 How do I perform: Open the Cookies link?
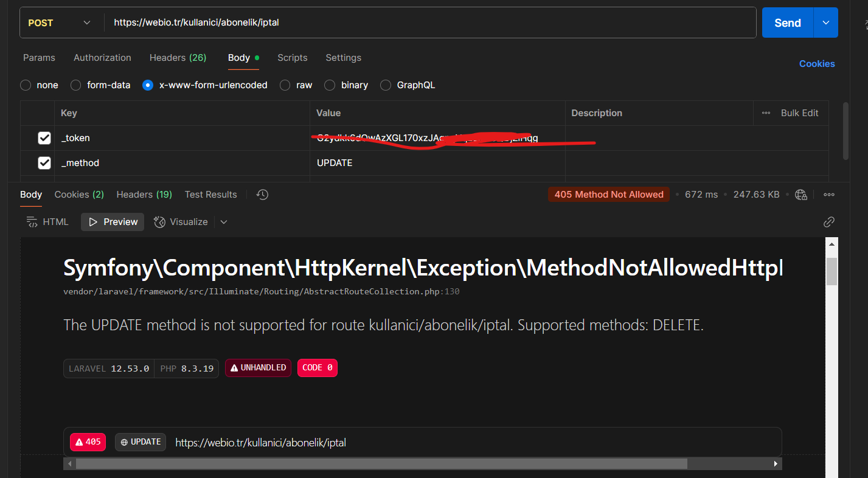click(x=816, y=64)
